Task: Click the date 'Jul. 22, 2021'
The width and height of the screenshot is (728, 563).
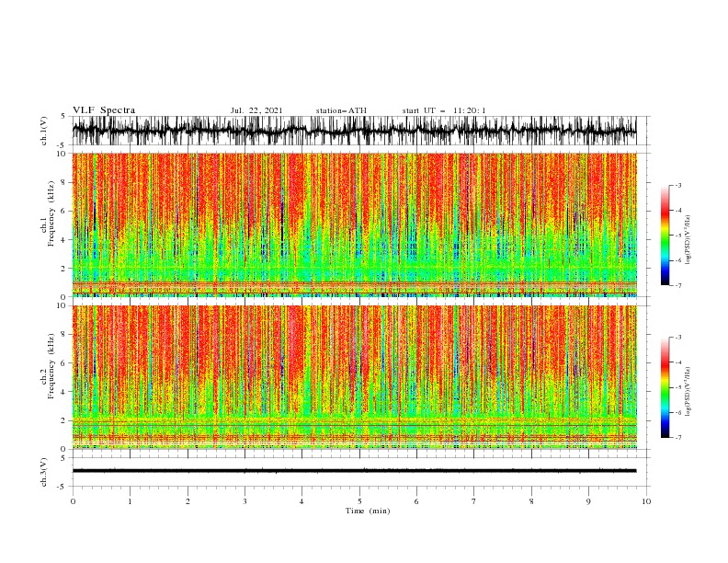Action: [256, 110]
